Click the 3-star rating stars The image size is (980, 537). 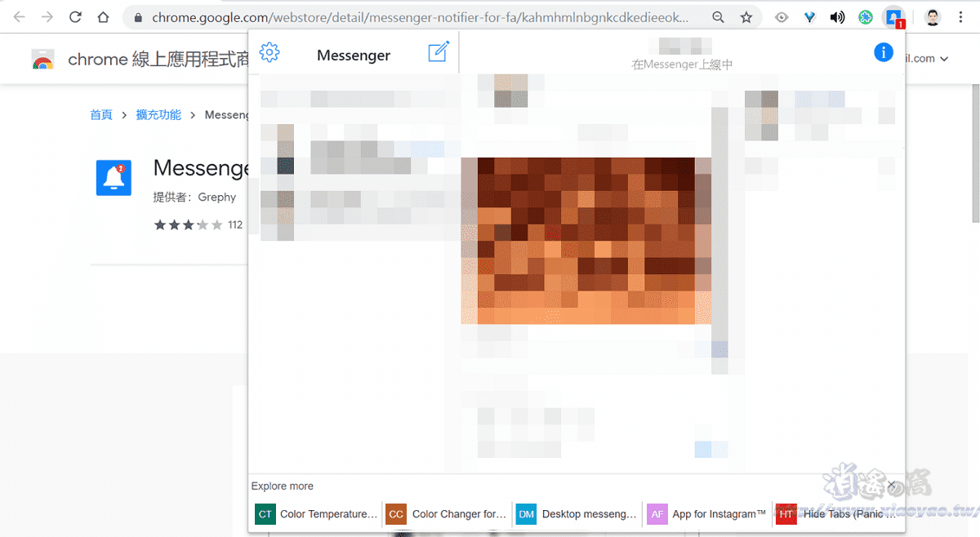tap(188, 224)
